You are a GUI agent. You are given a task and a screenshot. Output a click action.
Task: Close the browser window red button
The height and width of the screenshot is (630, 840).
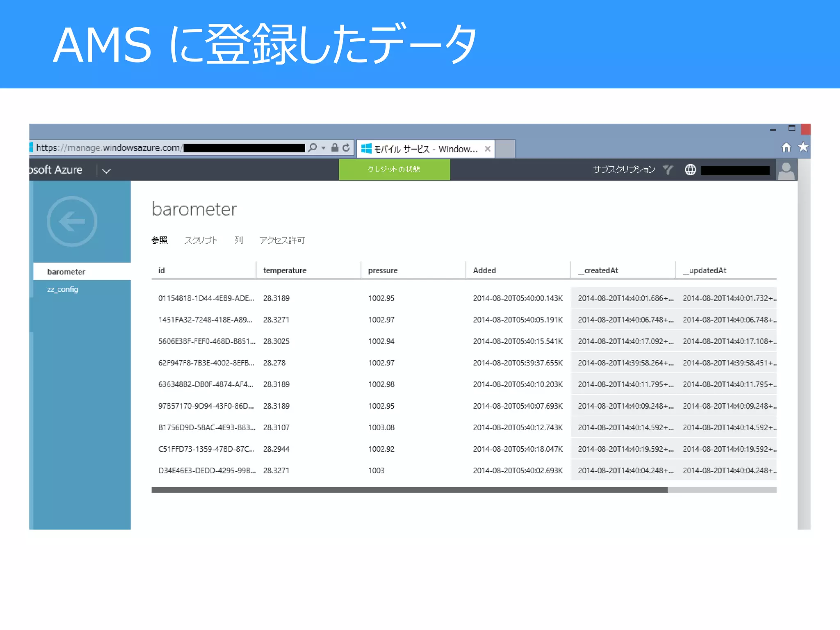pyautogui.click(x=806, y=129)
